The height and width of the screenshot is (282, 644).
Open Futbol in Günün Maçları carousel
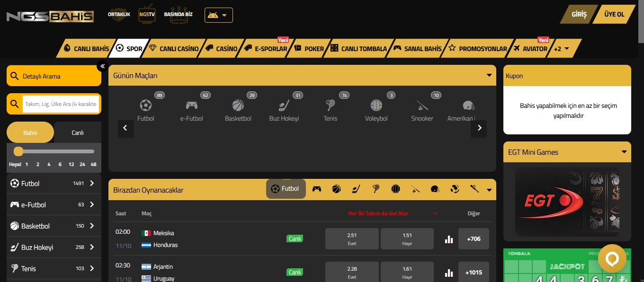click(x=146, y=110)
